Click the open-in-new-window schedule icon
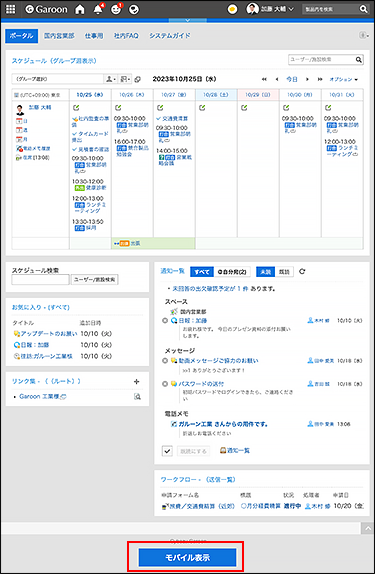The image size is (375, 574). coord(137,79)
